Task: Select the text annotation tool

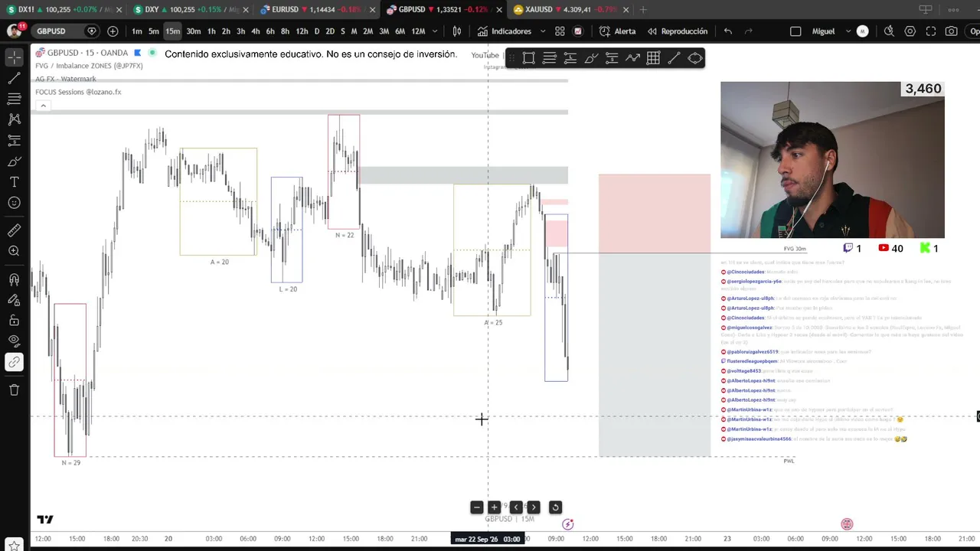Action: click(14, 182)
